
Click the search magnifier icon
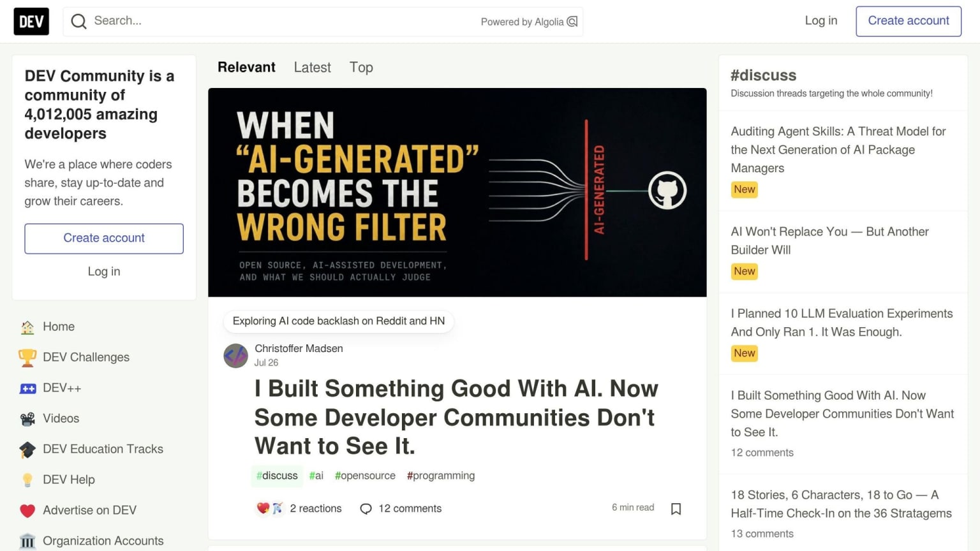pos(78,22)
